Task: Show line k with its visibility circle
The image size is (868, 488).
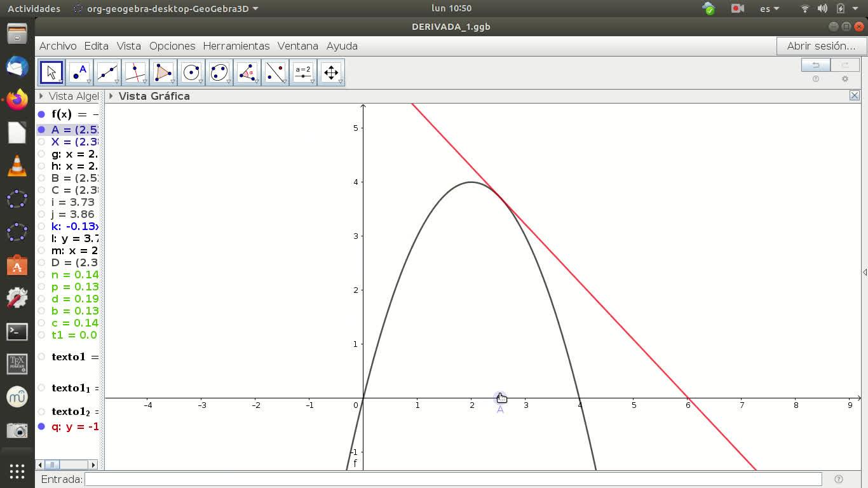Action: pos(41,226)
